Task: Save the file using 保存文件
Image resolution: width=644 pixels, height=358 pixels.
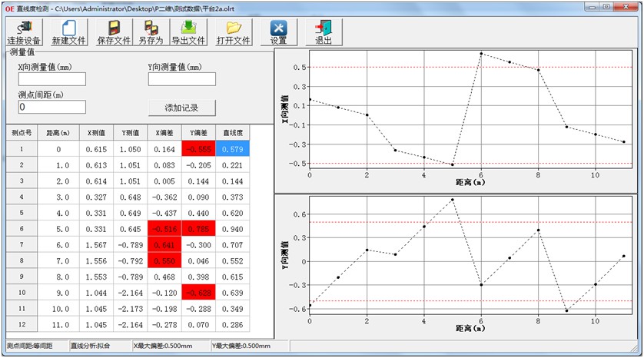Action: (x=114, y=31)
